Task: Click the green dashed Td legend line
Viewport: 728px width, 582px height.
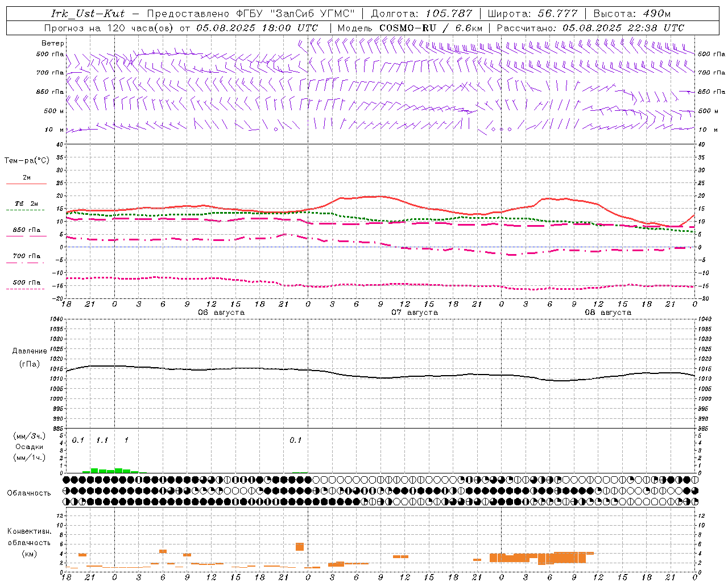Action: pyautogui.click(x=25, y=210)
